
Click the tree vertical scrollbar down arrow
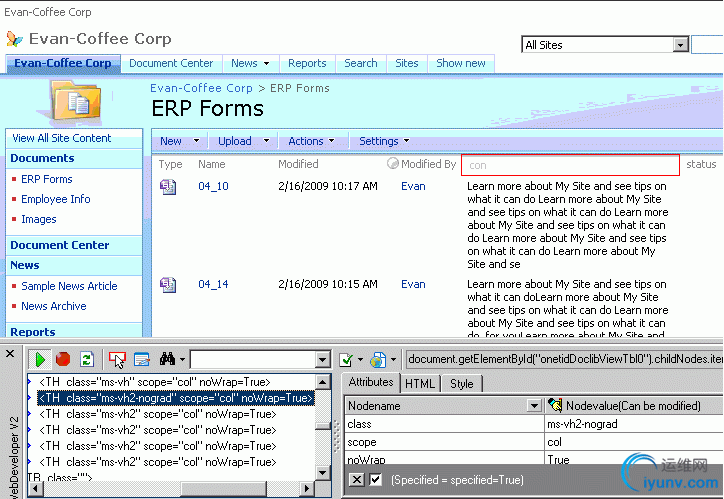point(322,473)
